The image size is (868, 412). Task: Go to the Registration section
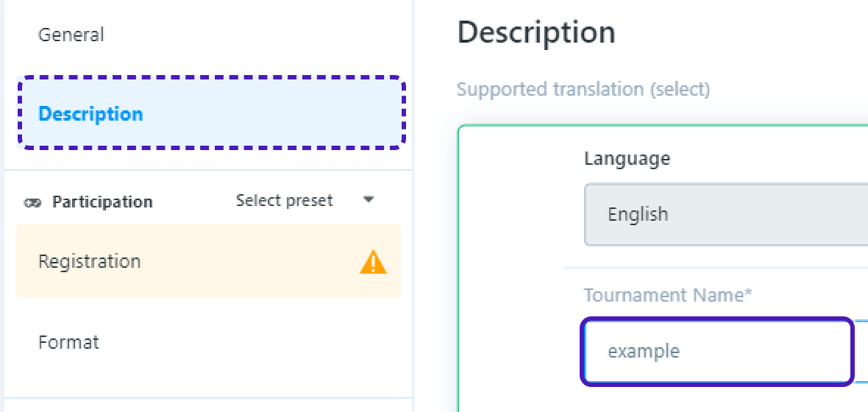click(90, 261)
